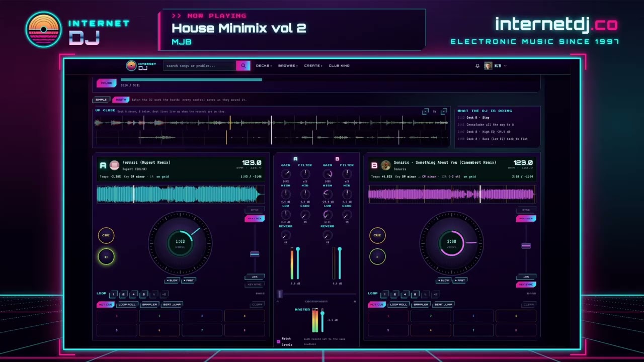Switch to SIMPLE view mode
The width and height of the screenshot is (644, 362).
[x=102, y=100]
